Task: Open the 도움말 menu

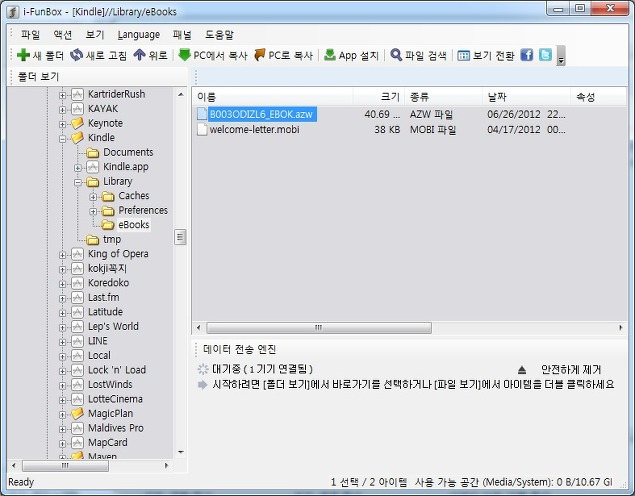Action: (219, 35)
